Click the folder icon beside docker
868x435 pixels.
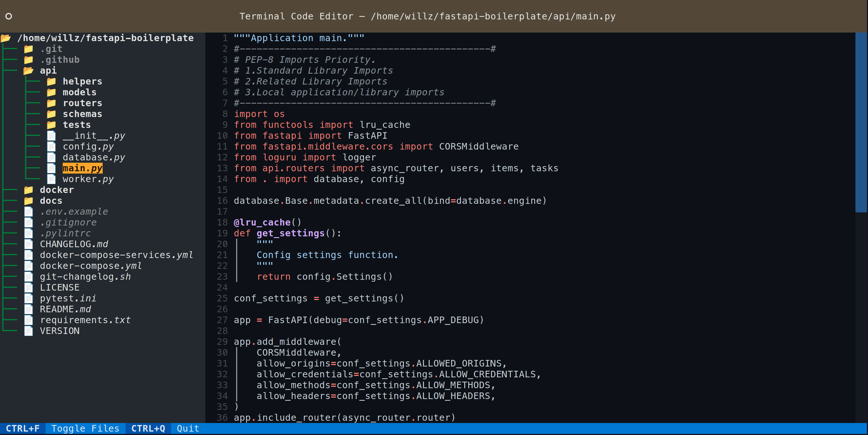[x=29, y=190]
